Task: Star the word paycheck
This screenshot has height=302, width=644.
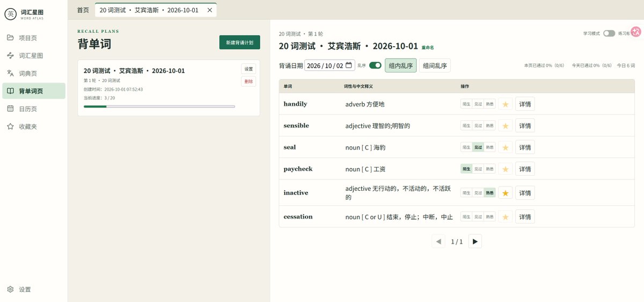Action: coord(505,169)
